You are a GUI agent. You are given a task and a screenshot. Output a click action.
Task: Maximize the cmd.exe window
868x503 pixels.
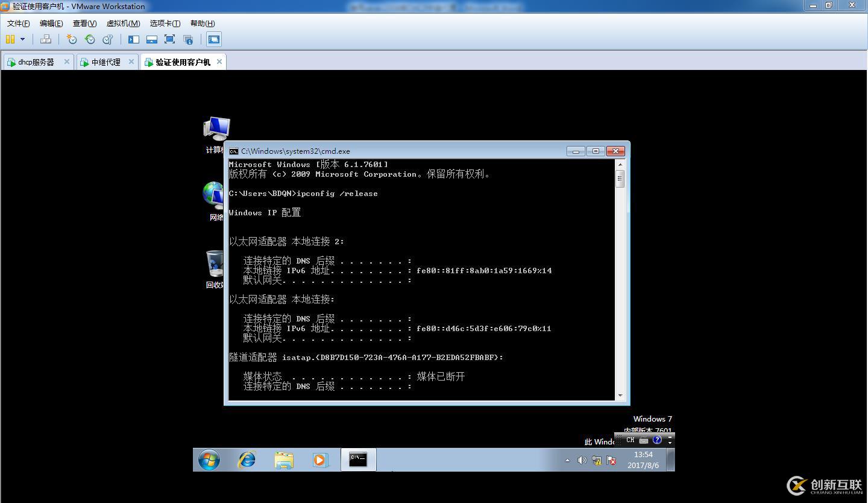(596, 151)
